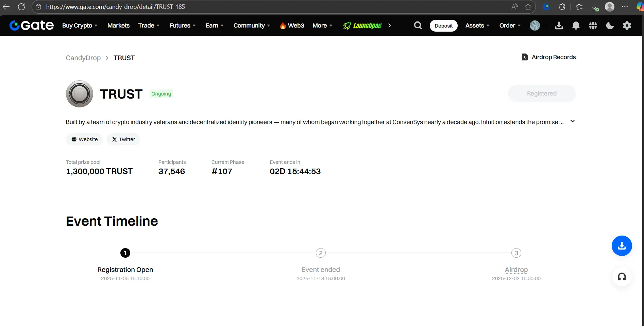Expand the Earn dropdown menu
Screen dimensions: 644x326
coord(215,25)
